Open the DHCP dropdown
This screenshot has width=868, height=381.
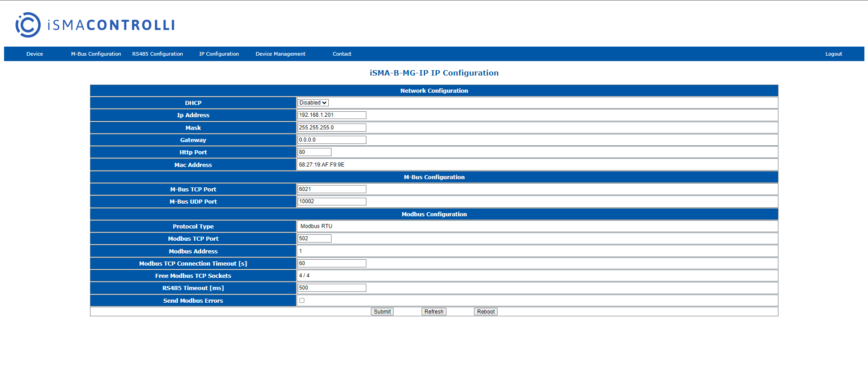tap(313, 103)
